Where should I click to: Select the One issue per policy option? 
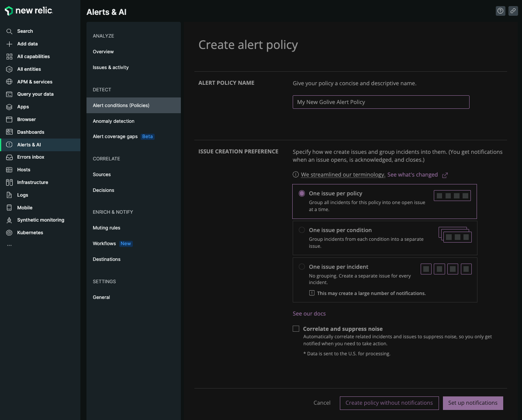[x=302, y=194]
